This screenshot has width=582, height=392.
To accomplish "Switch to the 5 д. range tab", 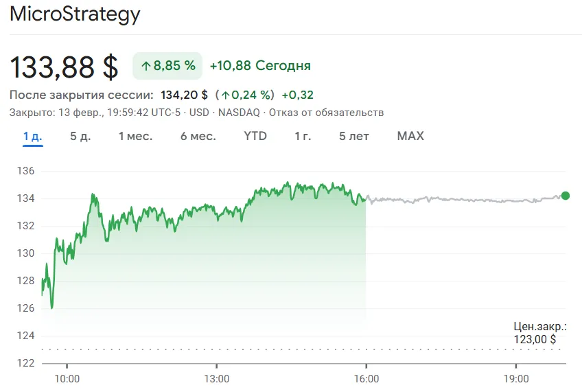I will pyautogui.click(x=80, y=136).
